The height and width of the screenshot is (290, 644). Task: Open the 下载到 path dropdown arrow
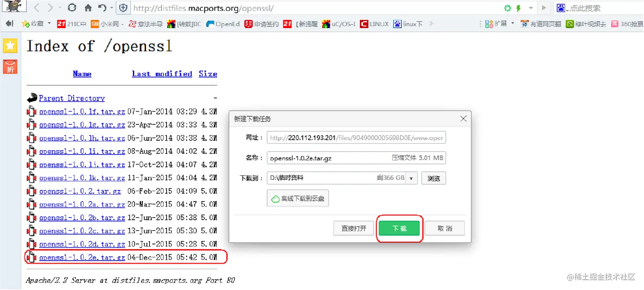click(411, 178)
